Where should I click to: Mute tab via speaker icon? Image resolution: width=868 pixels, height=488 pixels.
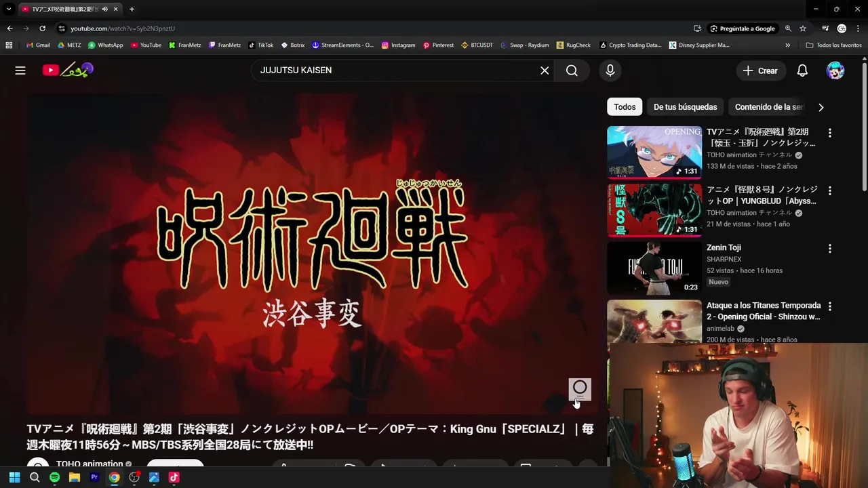[x=104, y=9]
